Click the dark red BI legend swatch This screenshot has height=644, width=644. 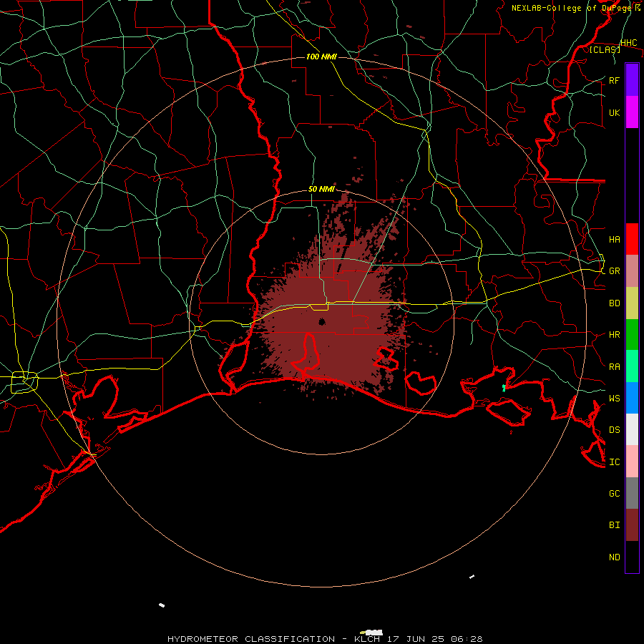(x=632, y=525)
